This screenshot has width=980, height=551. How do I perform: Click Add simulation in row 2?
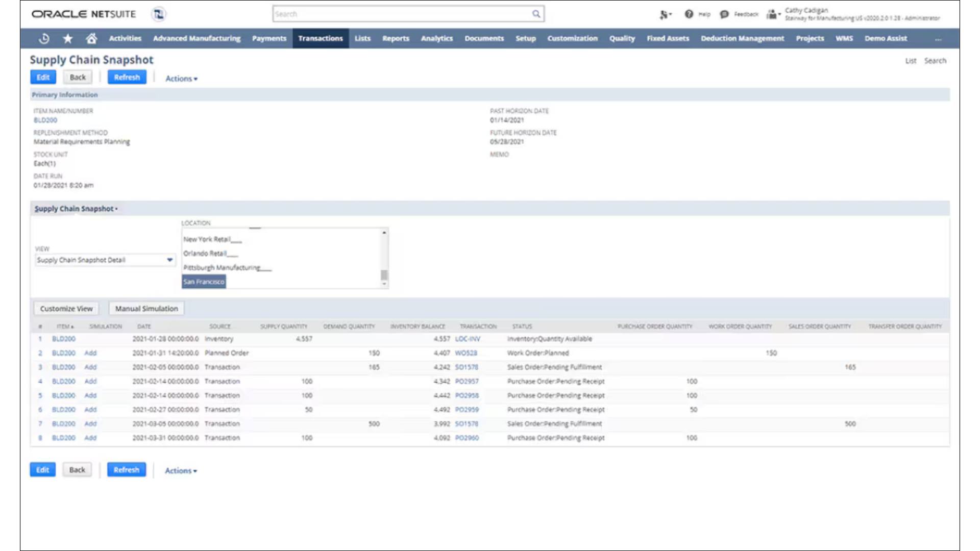(x=90, y=353)
